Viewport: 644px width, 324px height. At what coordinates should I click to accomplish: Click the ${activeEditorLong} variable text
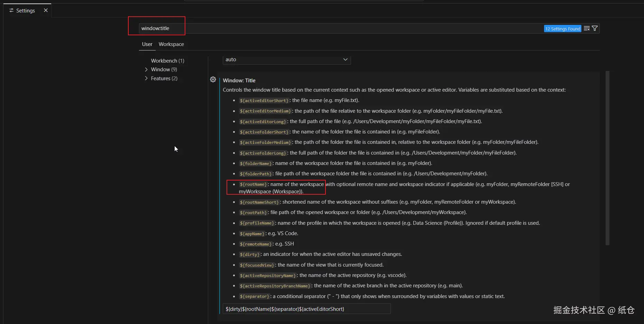pyautogui.click(x=263, y=122)
